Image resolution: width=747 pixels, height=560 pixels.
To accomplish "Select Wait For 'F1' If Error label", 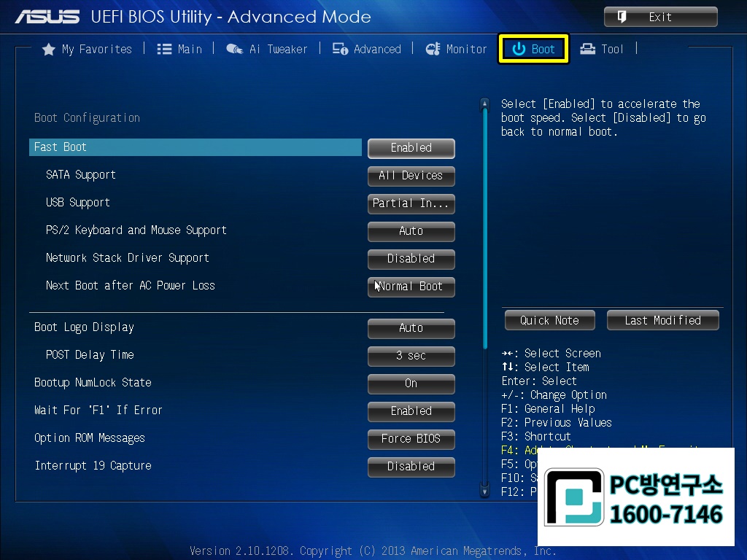I will (98, 411).
